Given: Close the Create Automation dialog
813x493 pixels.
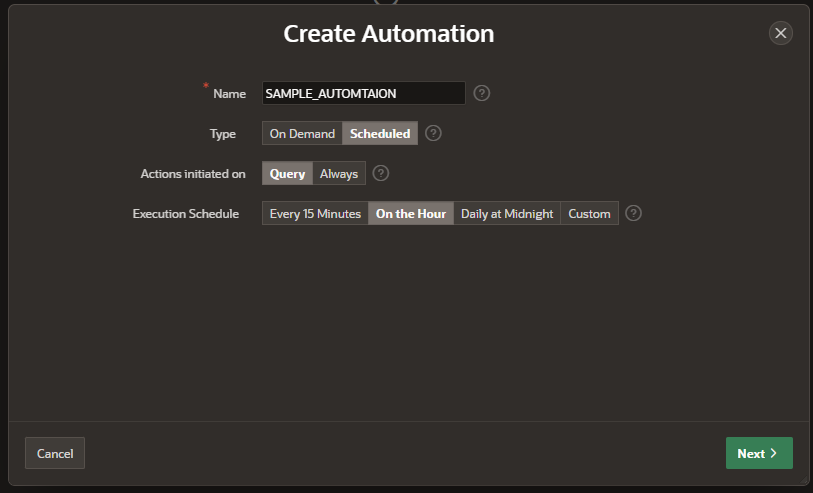Looking at the screenshot, I should [x=781, y=33].
